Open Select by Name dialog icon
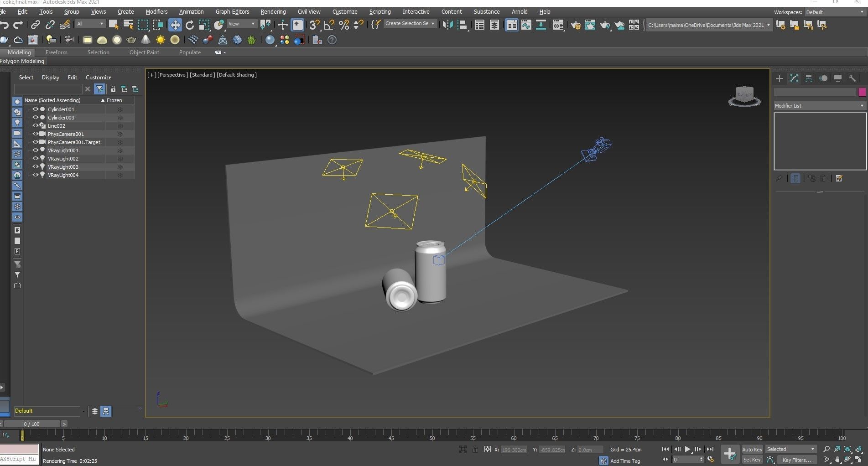This screenshot has width=868, height=466. (128, 25)
